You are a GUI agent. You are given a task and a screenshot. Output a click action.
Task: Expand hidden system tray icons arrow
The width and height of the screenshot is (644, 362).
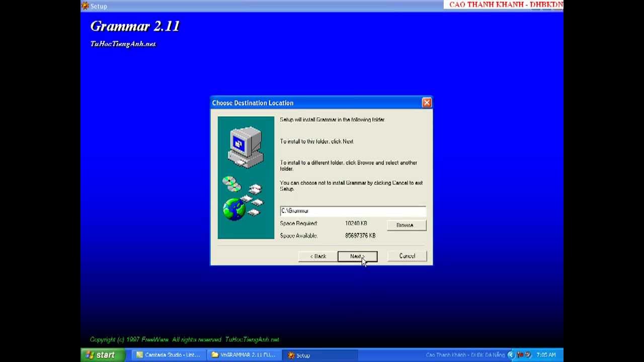click(511, 355)
